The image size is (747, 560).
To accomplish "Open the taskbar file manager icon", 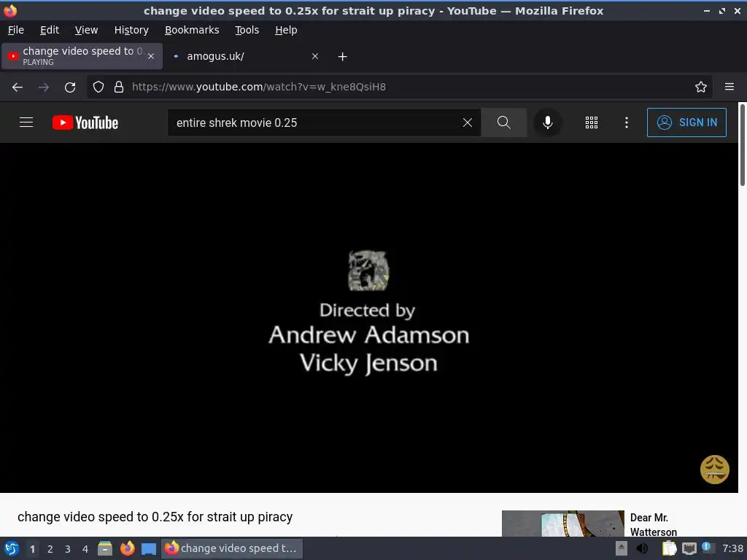I will 105,548.
